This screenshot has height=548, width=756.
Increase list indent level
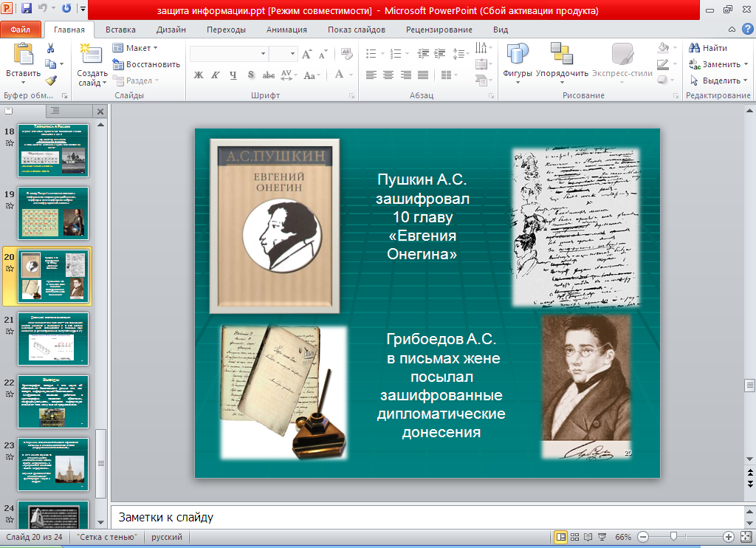tap(440, 54)
